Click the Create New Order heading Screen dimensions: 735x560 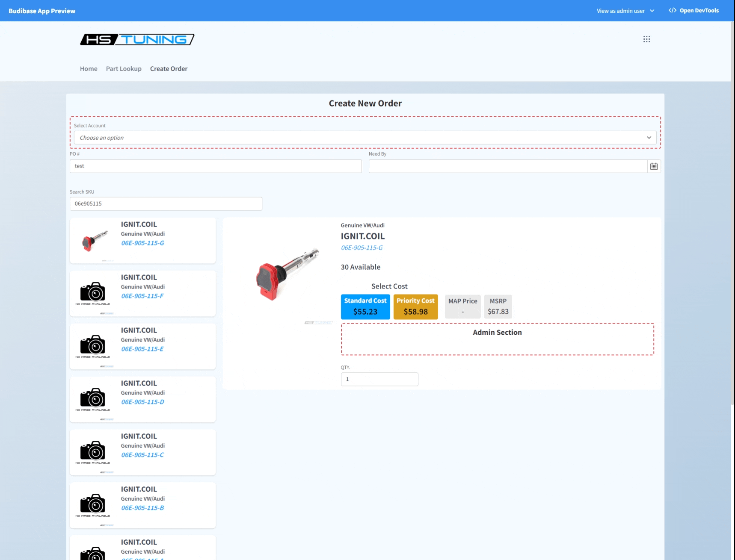365,103
